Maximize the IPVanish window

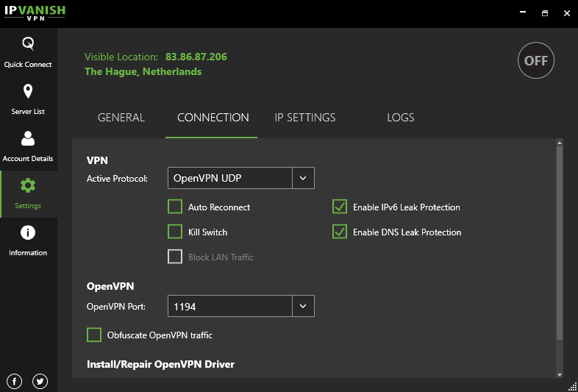click(x=545, y=13)
